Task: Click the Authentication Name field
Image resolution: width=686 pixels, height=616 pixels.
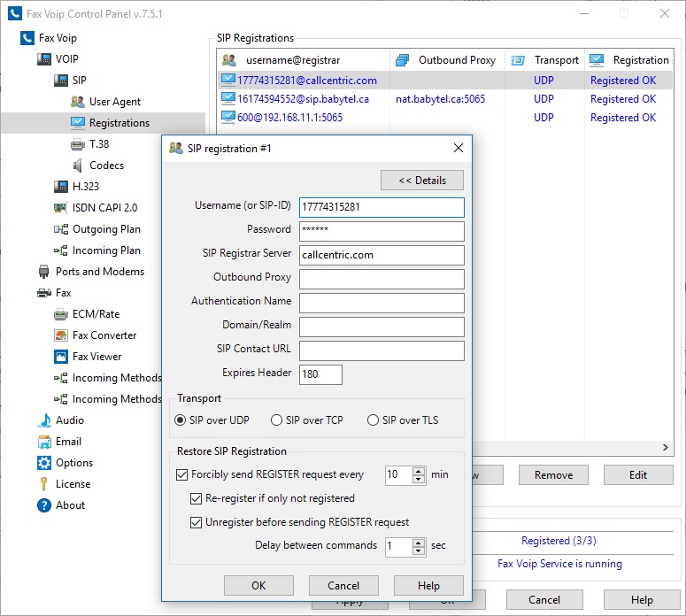Action: [382, 304]
